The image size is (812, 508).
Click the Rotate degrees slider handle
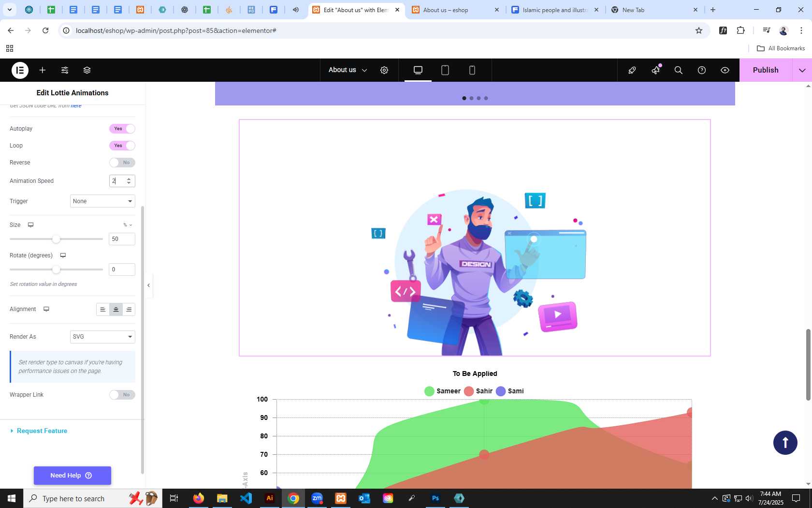56,269
